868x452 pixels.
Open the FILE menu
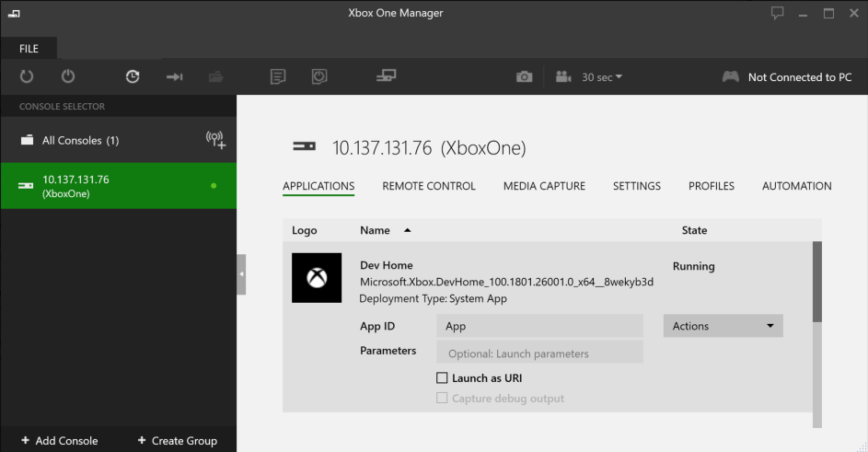point(29,49)
